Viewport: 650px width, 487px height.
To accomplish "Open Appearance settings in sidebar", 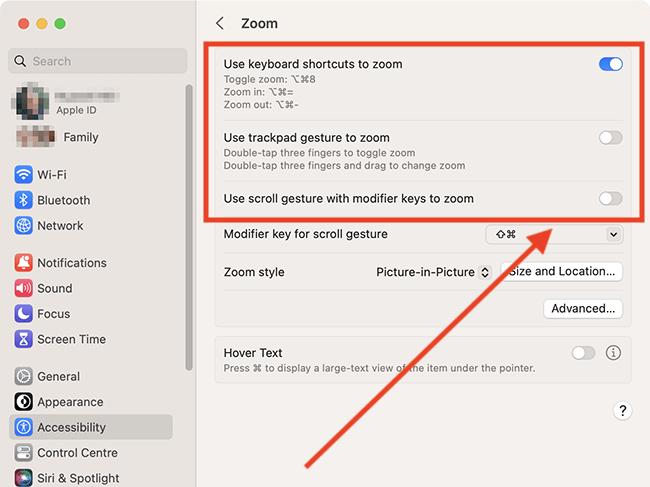I will [70, 402].
